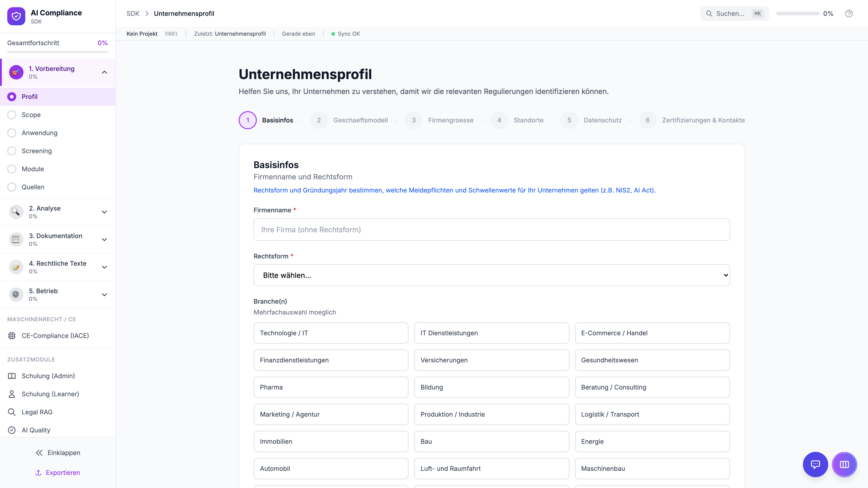Open Legal RAG magnifier icon
Image resolution: width=868 pixels, height=488 pixels.
click(x=12, y=412)
